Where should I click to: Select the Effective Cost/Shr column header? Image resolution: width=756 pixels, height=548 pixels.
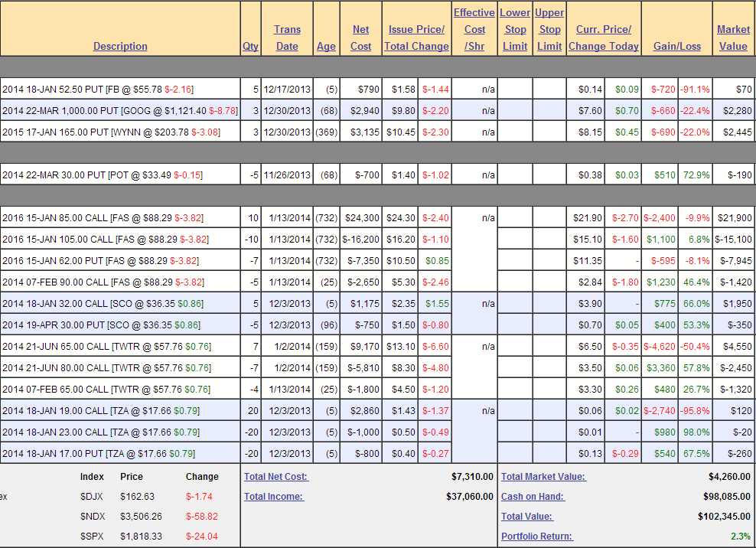(474, 29)
